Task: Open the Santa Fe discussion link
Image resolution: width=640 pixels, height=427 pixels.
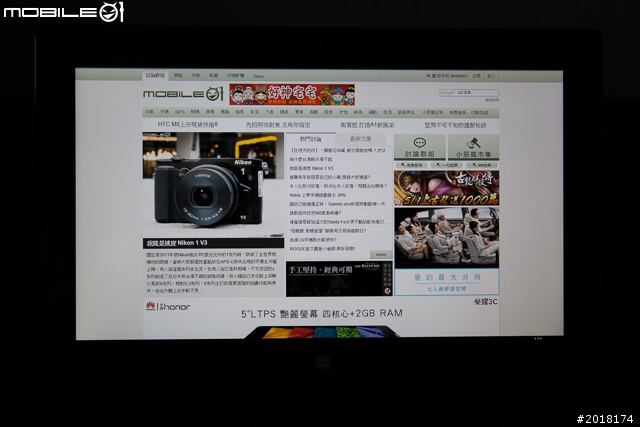Action: pos(337,222)
